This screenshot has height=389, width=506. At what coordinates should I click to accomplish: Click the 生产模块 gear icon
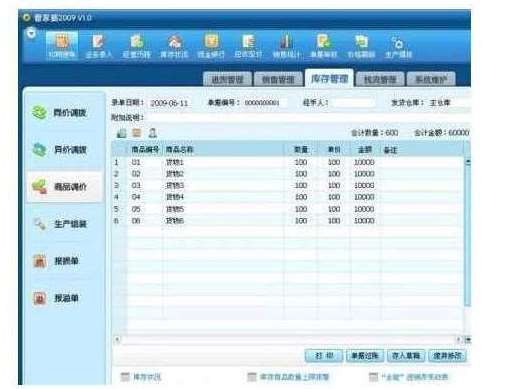[x=399, y=46]
